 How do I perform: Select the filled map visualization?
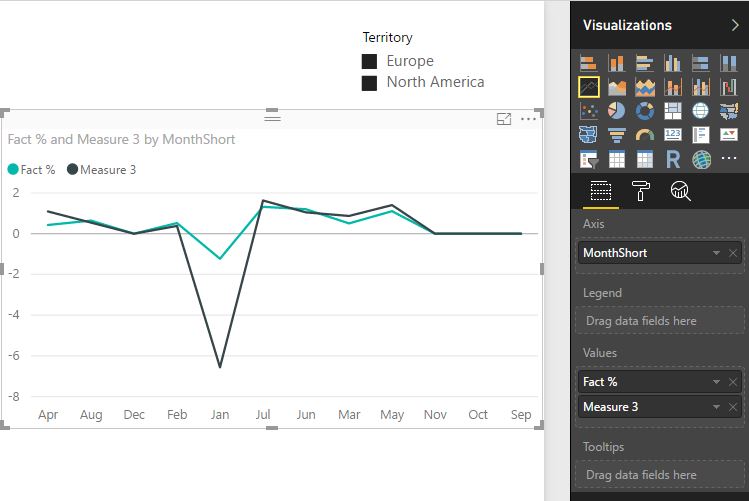[x=728, y=111]
